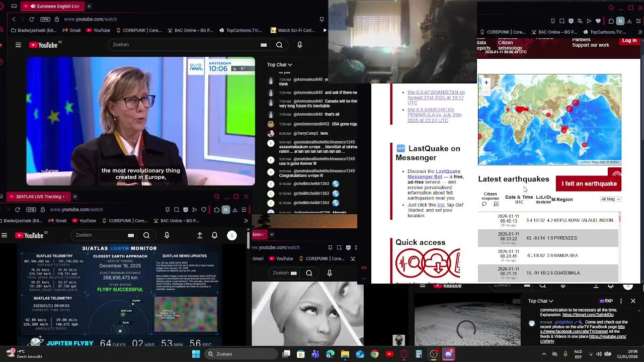
Task: Click the BANDA SEA earthquake row
Action: pos(548,255)
